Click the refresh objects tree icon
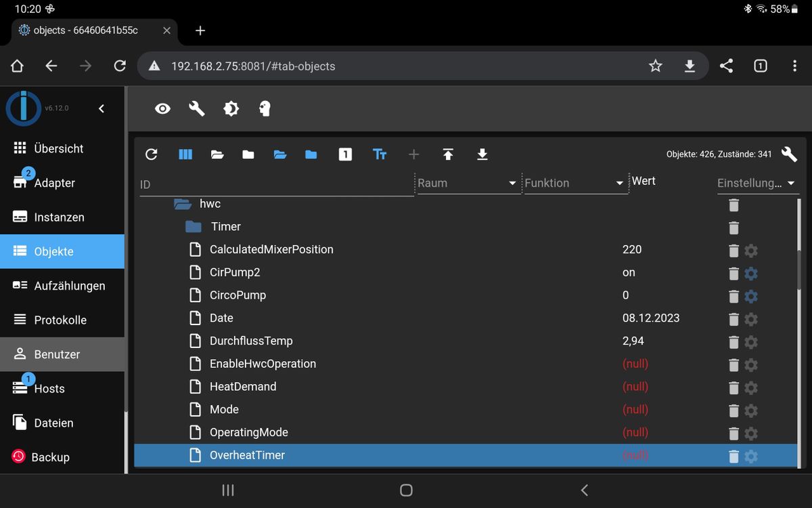Viewport: 812px width, 508px height. 152,154
